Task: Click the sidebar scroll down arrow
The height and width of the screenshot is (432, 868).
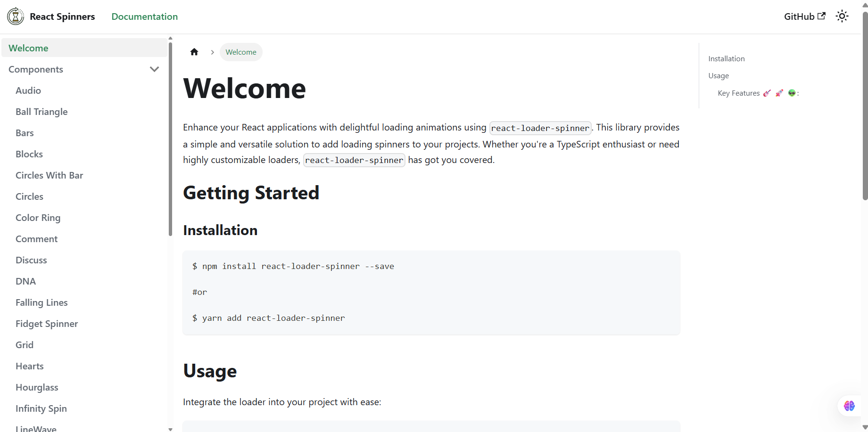Action: 170,429
